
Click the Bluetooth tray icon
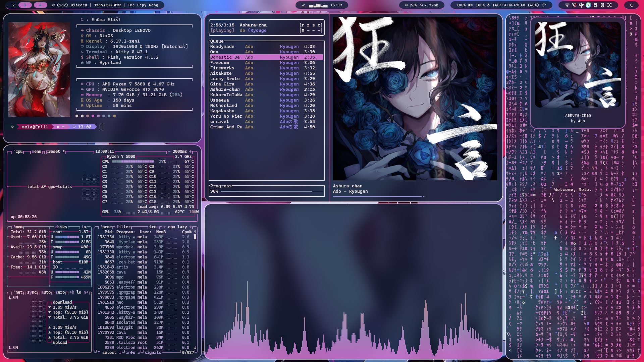pos(602,5)
